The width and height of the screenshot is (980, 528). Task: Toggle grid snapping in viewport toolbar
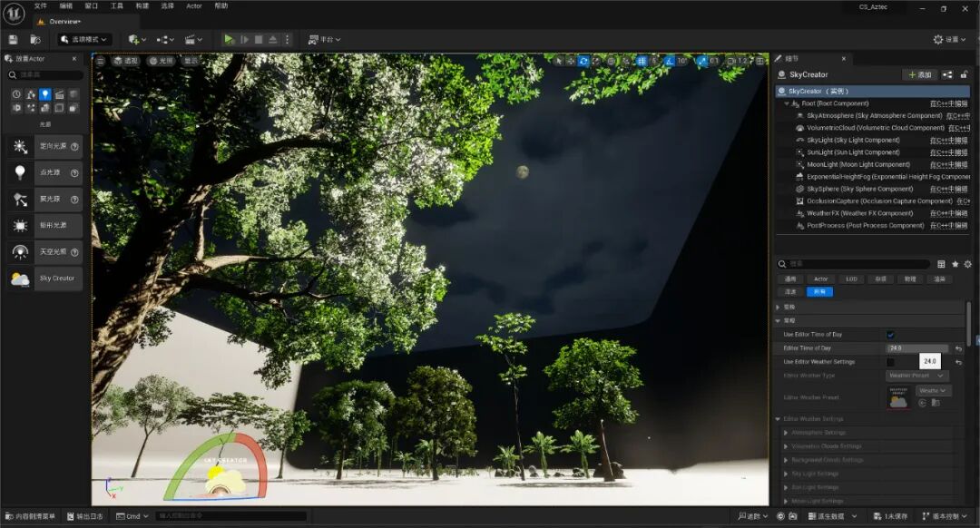coord(642,61)
